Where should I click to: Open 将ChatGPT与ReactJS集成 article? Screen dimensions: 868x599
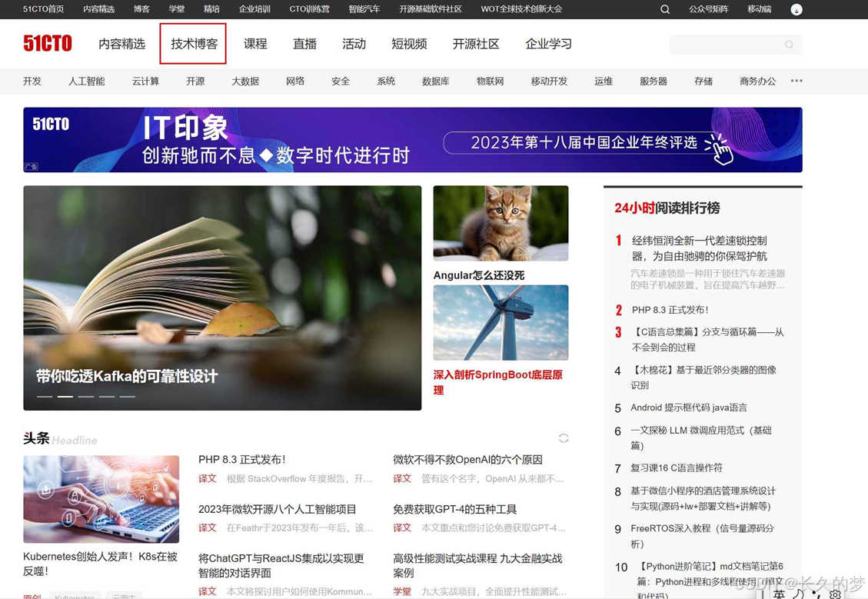[x=281, y=565]
